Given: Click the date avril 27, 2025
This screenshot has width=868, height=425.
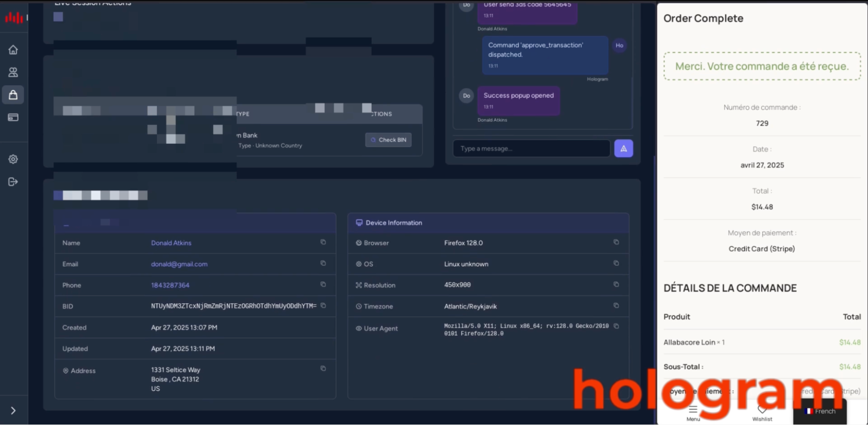Looking at the screenshot, I should [762, 165].
